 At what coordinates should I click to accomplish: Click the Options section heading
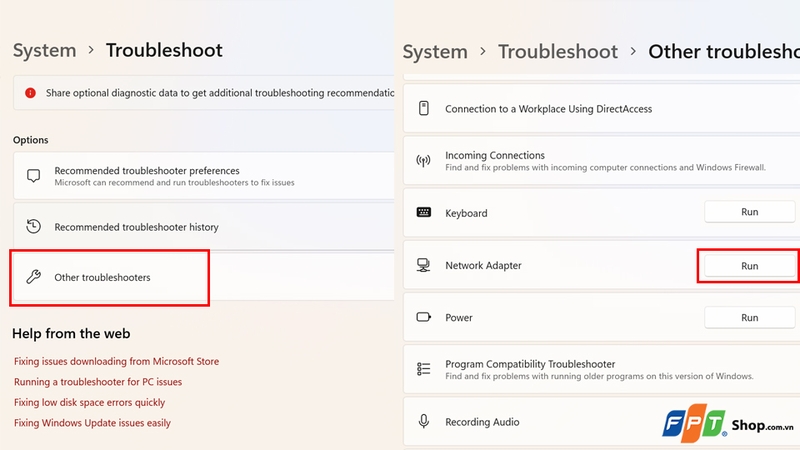tap(31, 140)
